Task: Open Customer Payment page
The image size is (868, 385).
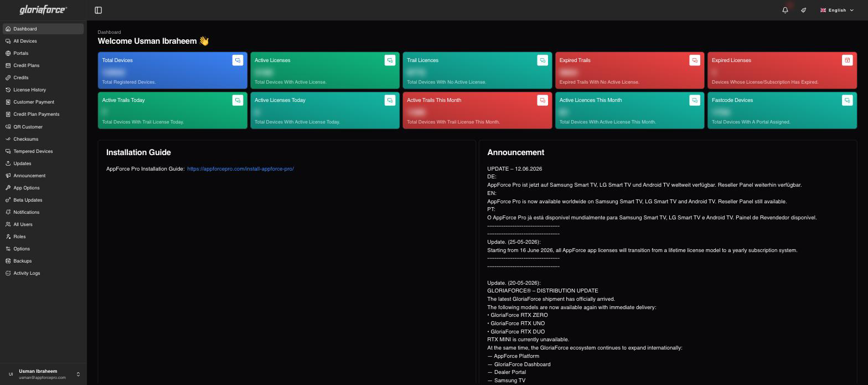Action: click(x=43, y=102)
